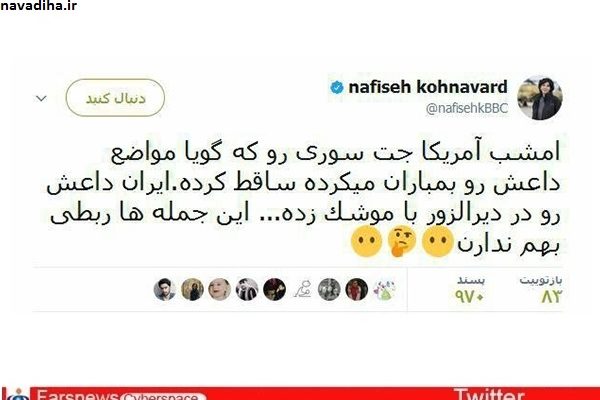The image size is (600, 400).
Task: Click the thinking face emoji in tweet
Action: click(402, 242)
